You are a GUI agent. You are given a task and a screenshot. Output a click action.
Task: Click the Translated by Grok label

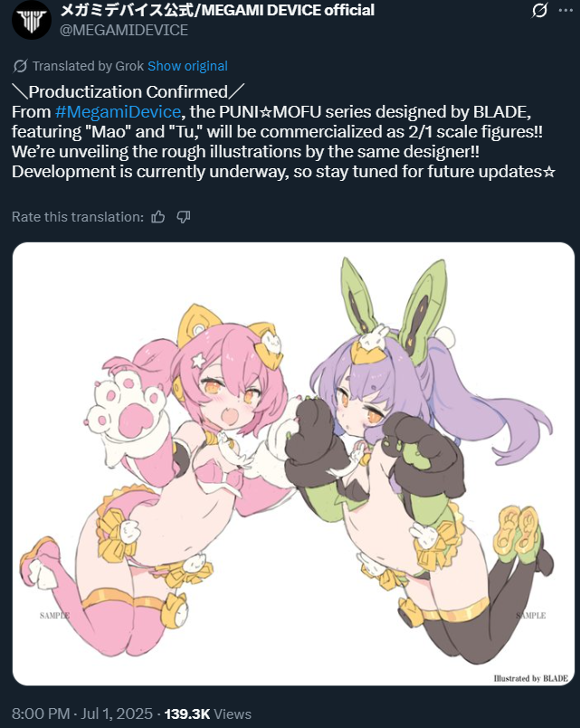click(89, 66)
